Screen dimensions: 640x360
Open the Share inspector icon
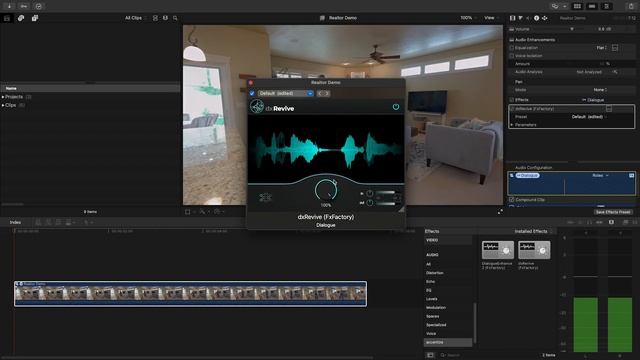coord(544,18)
